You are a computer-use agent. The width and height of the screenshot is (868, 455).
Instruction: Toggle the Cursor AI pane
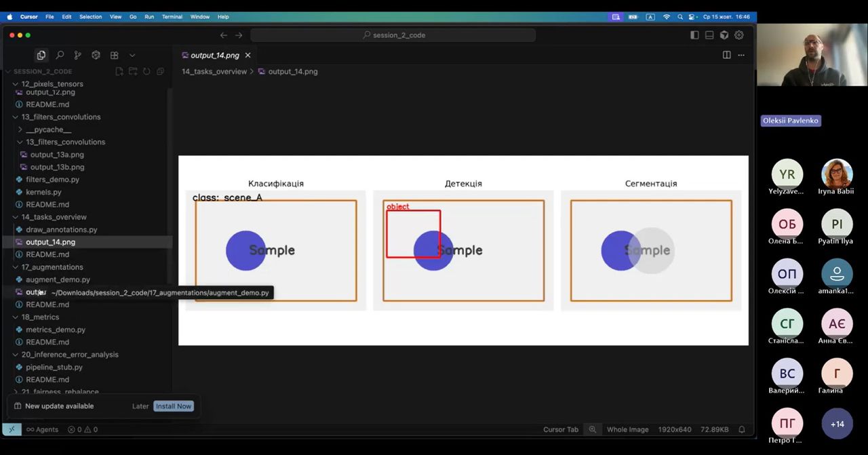724,35
